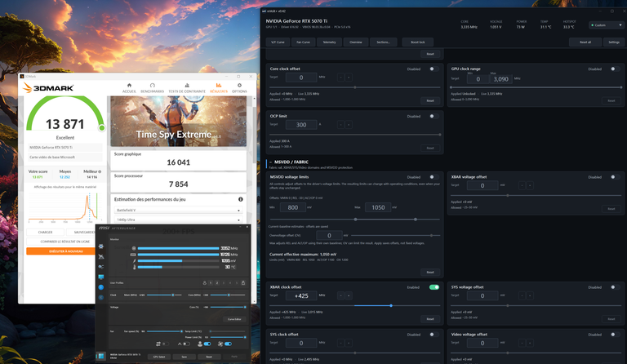Click Overvoltage offset (OV) field
Image resolution: width=627 pixels, height=364 pixels.
click(x=329, y=235)
